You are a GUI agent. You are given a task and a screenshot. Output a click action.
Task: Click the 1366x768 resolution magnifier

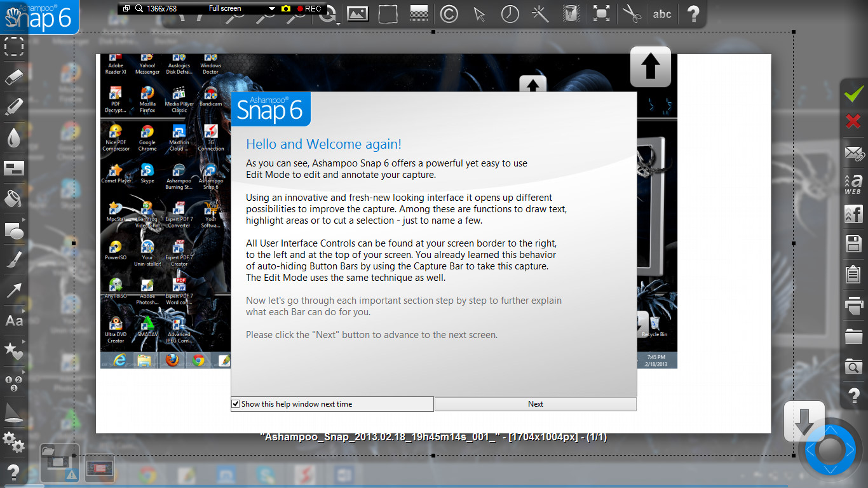(139, 8)
